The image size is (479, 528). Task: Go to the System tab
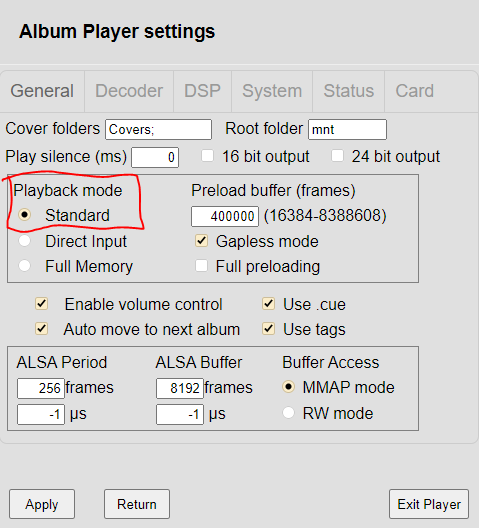(x=272, y=91)
